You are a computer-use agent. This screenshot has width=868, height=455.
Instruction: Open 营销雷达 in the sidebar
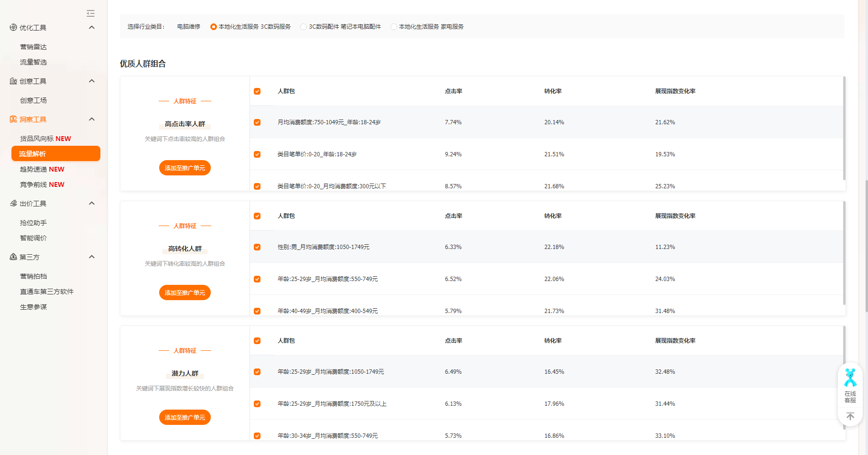pos(33,47)
